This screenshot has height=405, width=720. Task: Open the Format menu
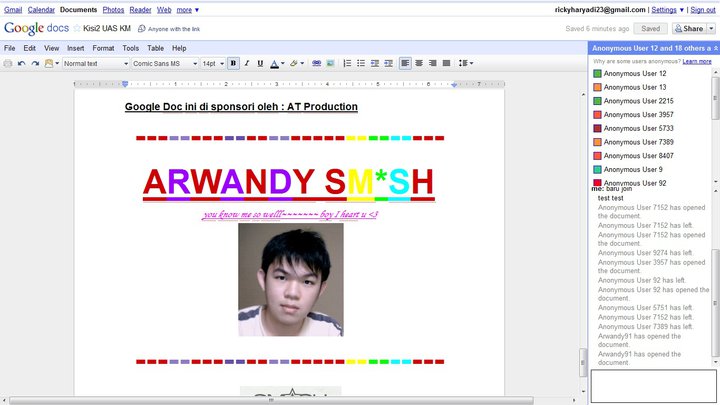[x=102, y=48]
